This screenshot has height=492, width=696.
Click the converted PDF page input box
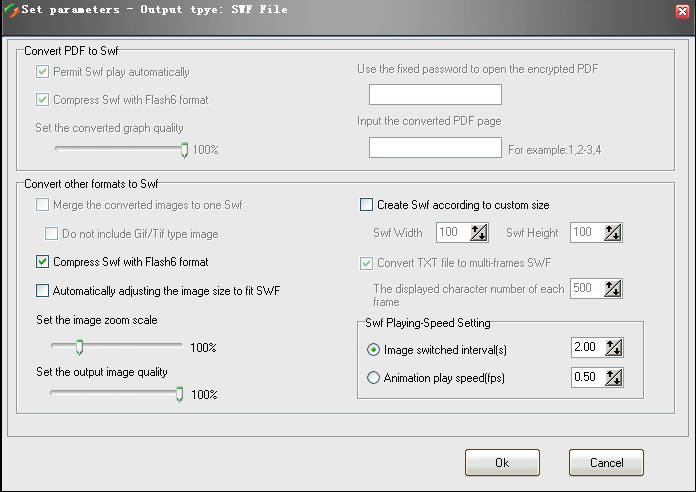435,148
